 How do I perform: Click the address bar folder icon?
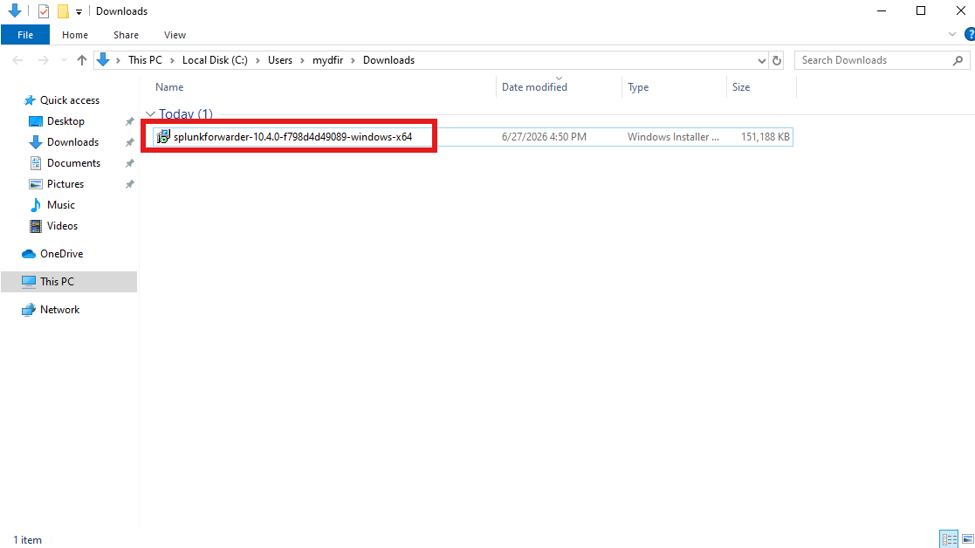pyautogui.click(x=103, y=60)
